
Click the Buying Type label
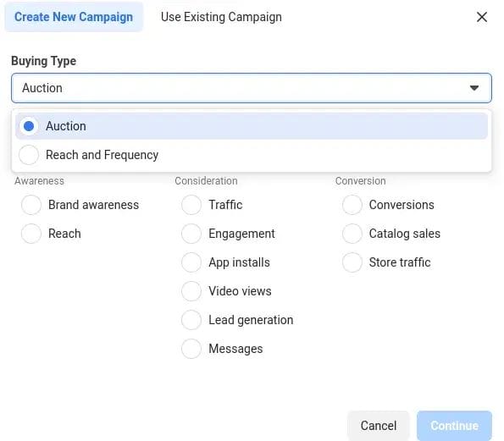tap(44, 61)
